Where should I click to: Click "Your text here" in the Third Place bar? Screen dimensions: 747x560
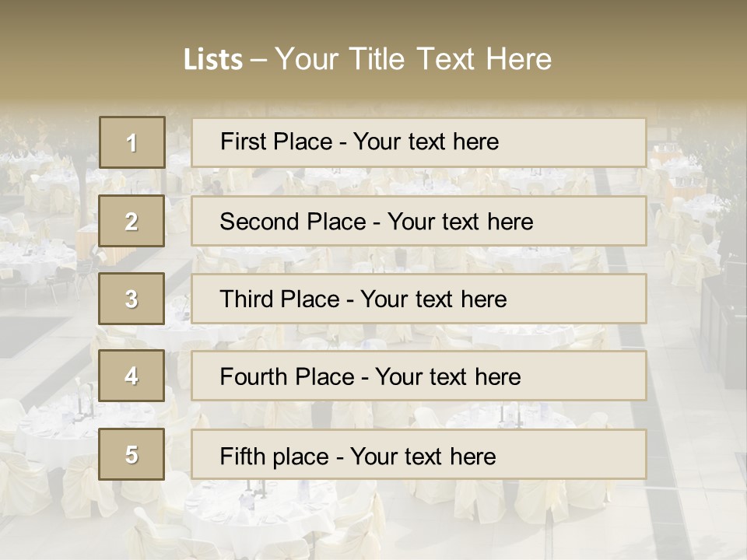point(433,299)
